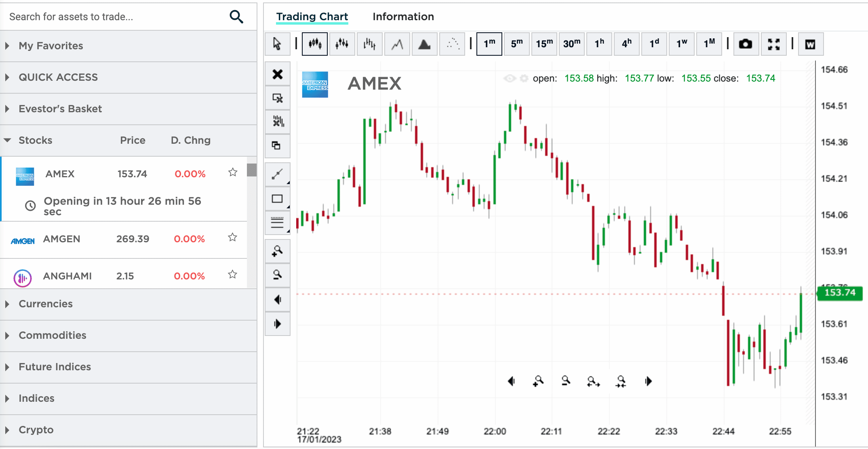868x449 pixels.
Task: Click the X remove drawings tool
Action: [278, 74]
